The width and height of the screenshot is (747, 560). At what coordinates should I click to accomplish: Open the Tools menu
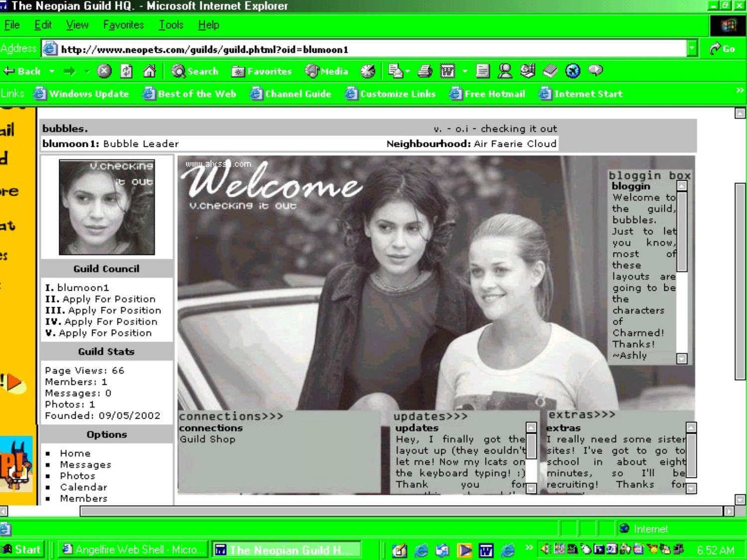pyautogui.click(x=171, y=25)
